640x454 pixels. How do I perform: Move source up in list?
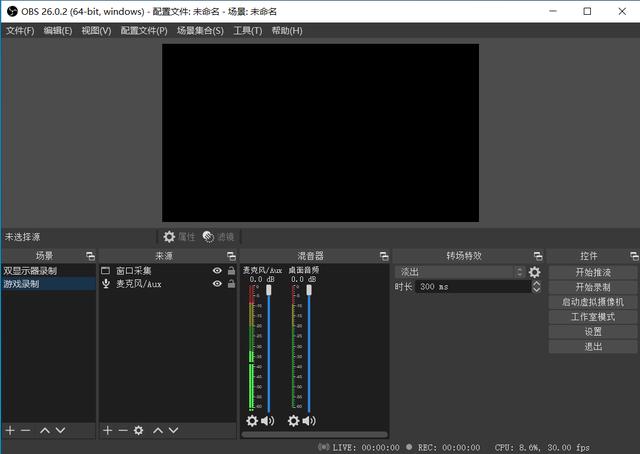pos(158,430)
